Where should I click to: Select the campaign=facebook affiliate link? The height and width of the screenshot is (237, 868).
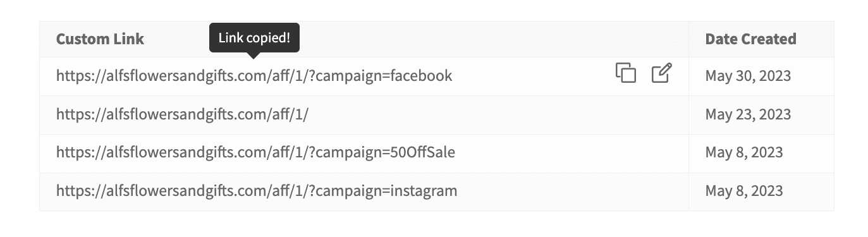[x=254, y=76]
